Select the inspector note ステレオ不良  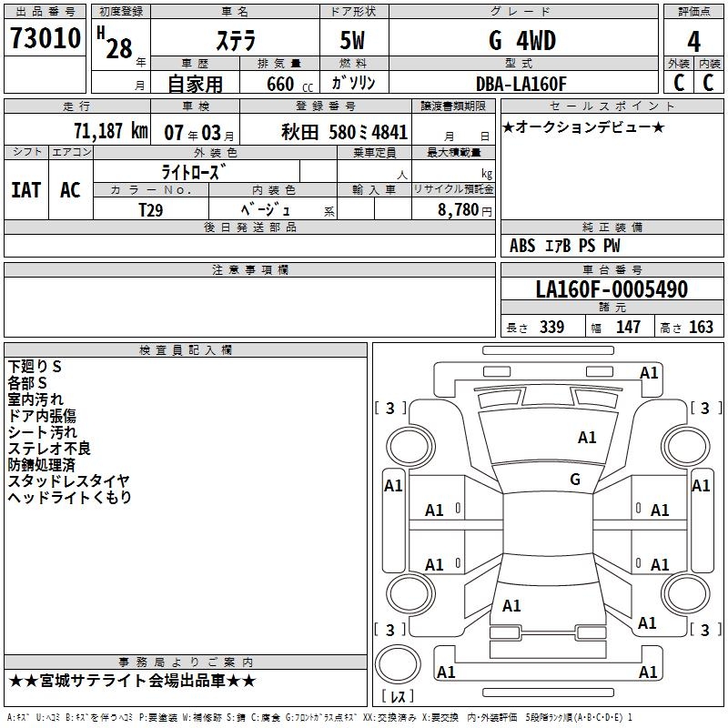[49, 449]
